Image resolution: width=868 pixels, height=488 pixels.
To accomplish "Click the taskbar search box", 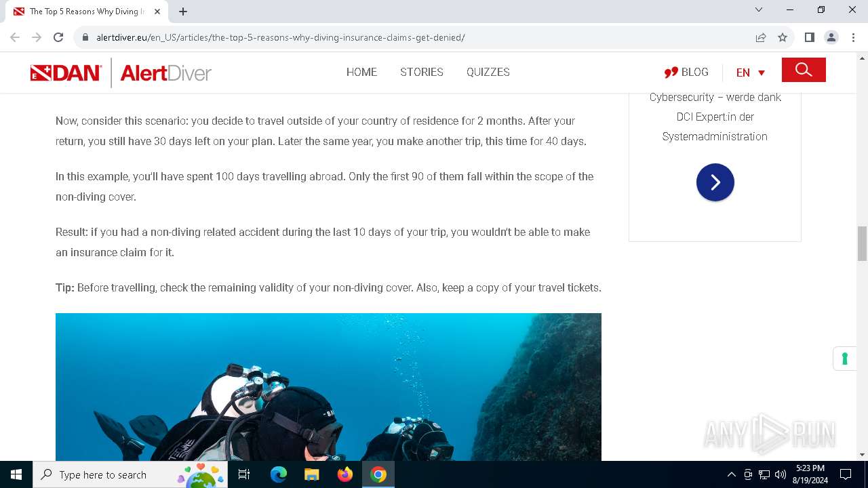I will (x=130, y=474).
